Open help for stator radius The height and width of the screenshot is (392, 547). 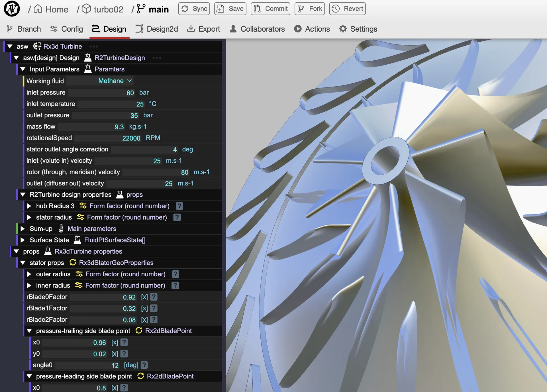pyautogui.click(x=177, y=217)
